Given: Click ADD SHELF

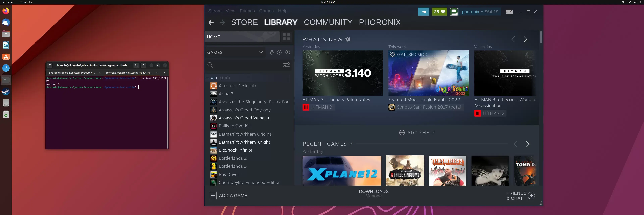Looking at the screenshot, I should (417, 133).
